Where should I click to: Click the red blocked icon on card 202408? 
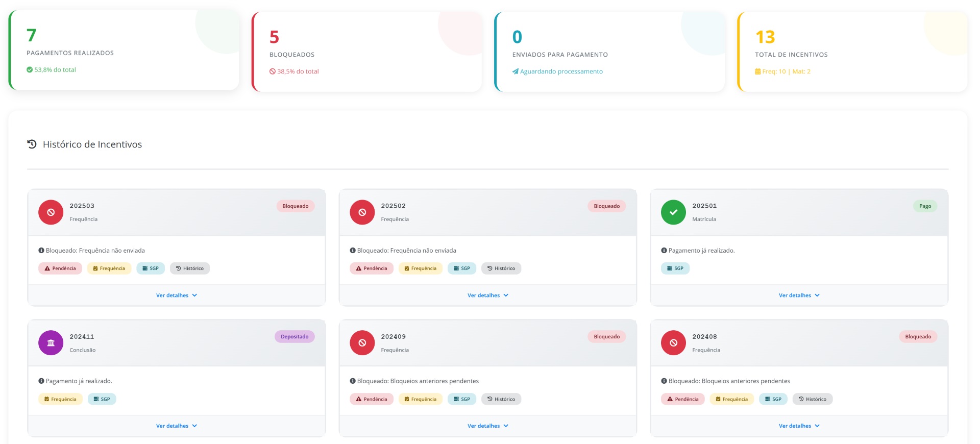coord(673,343)
